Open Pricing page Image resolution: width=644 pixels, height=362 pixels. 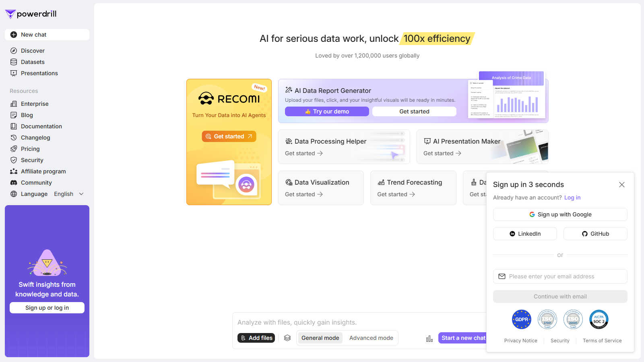pos(47,149)
